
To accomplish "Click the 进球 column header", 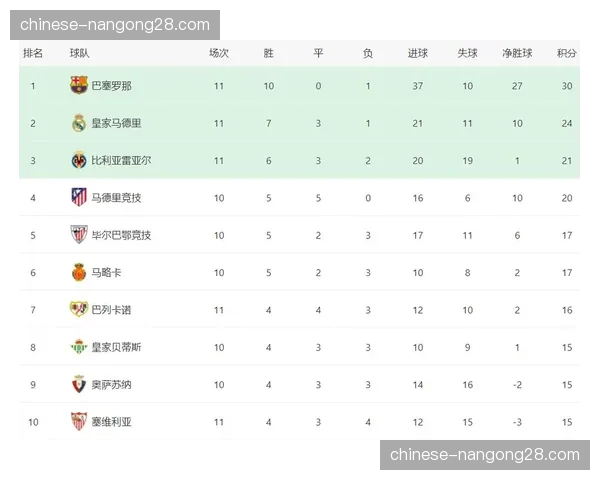I will (418, 53).
